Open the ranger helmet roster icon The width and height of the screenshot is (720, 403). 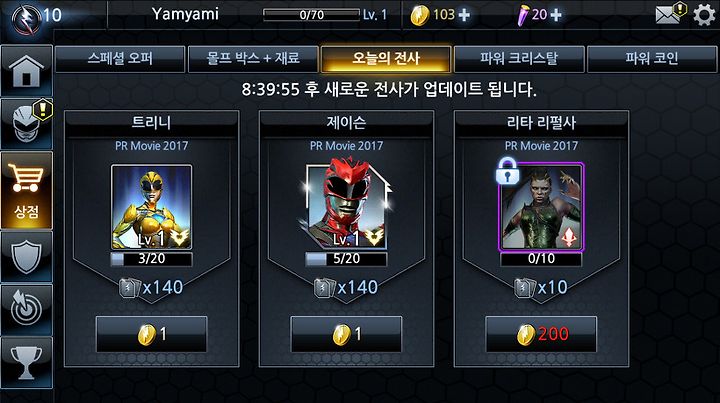[26, 123]
